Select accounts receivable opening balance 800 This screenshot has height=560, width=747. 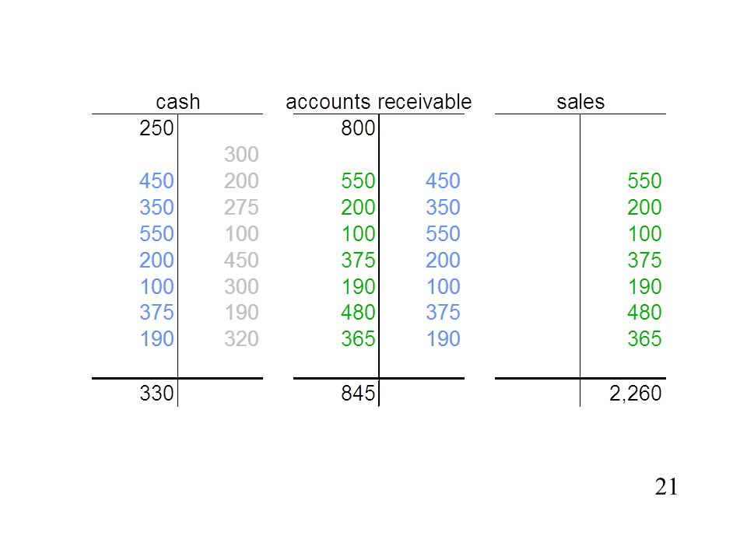pos(358,128)
